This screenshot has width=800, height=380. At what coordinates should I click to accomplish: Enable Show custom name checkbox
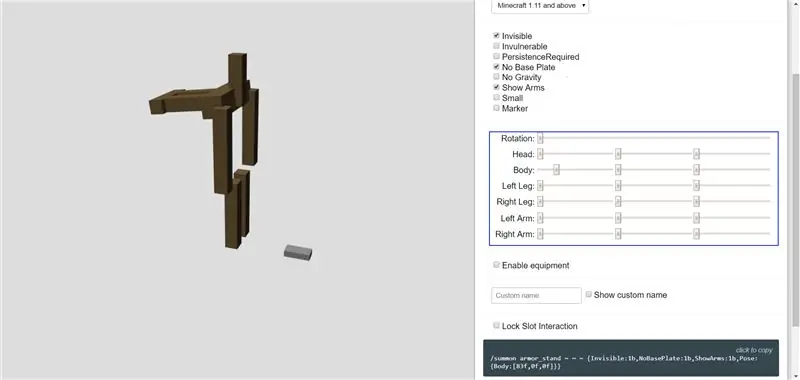pyautogui.click(x=589, y=294)
